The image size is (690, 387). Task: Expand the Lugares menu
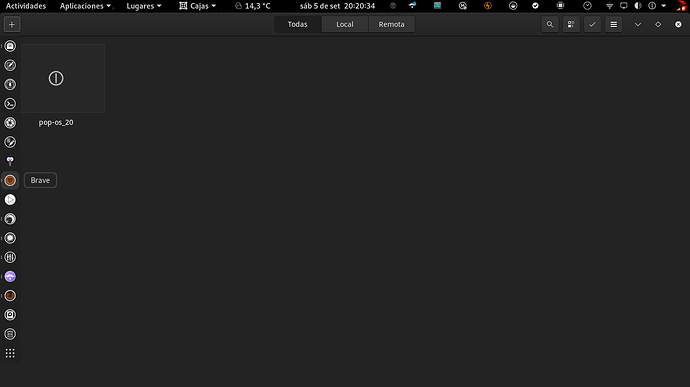click(144, 6)
